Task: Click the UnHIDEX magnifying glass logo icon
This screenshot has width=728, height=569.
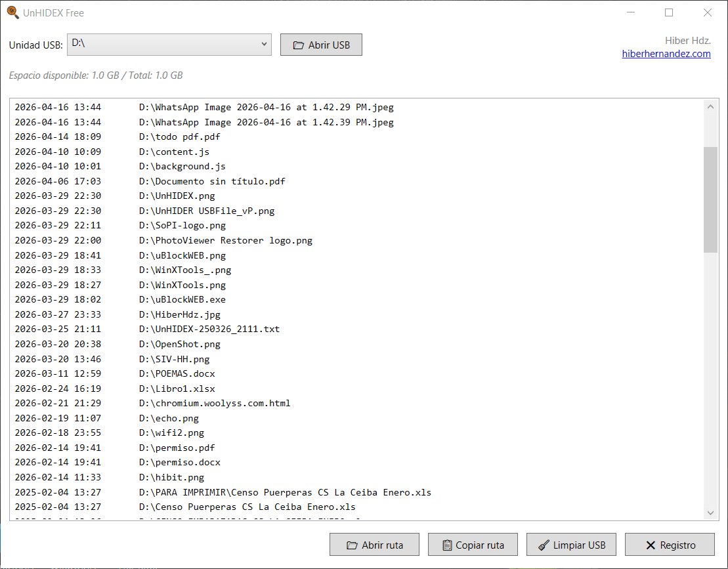Action: [12, 12]
